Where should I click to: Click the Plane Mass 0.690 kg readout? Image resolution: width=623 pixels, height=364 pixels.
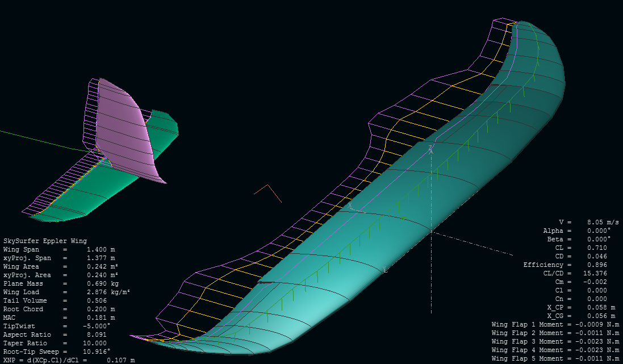pos(61,283)
